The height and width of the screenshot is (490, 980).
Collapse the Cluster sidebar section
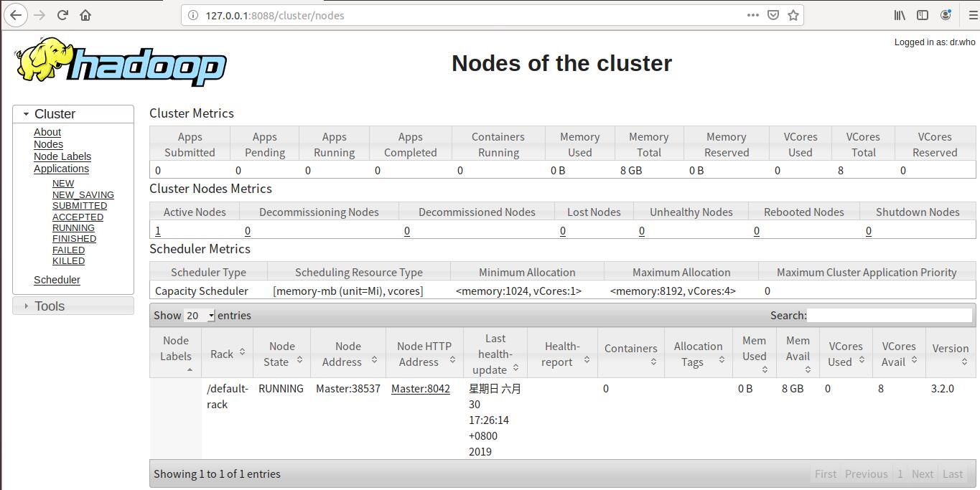(x=55, y=114)
